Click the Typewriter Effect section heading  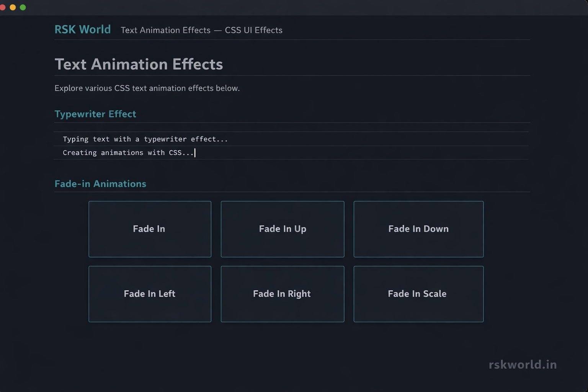point(95,114)
